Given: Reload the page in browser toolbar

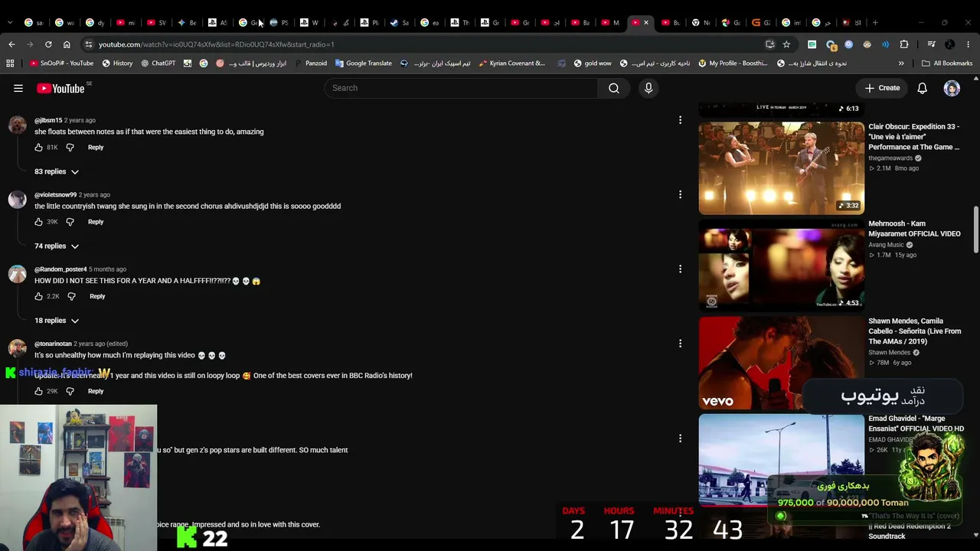Looking at the screenshot, I should 48,44.
